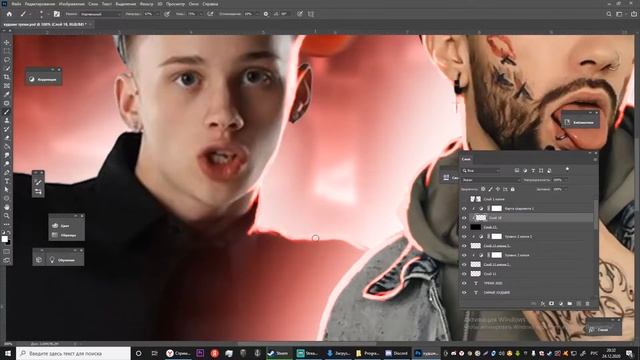Image resolution: width=640 pixels, height=360 pixels.
Task: Open the brush settings panel icon in options bar
Action: point(57,14)
